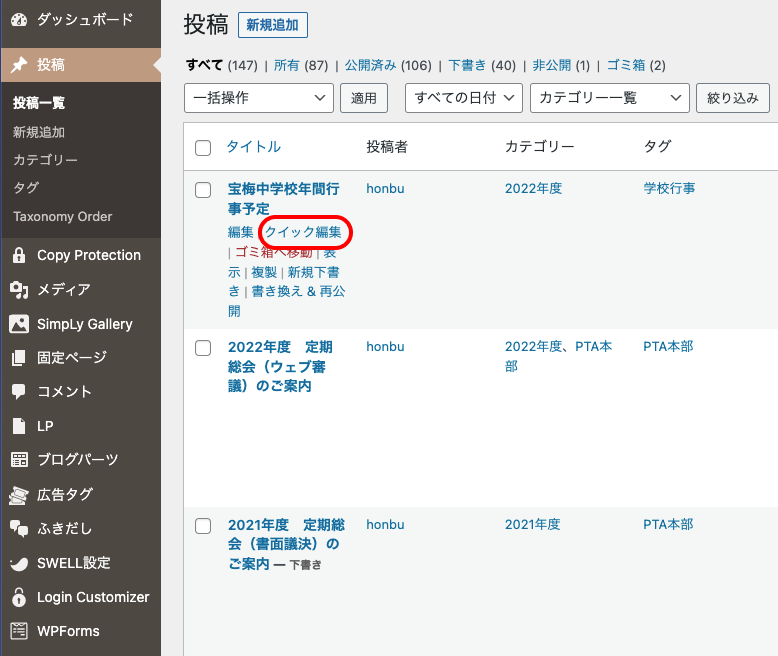Viewport: 778px width, 656px height.
Task: Open the カテゴリー一覧 category dropdown
Action: pos(609,98)
